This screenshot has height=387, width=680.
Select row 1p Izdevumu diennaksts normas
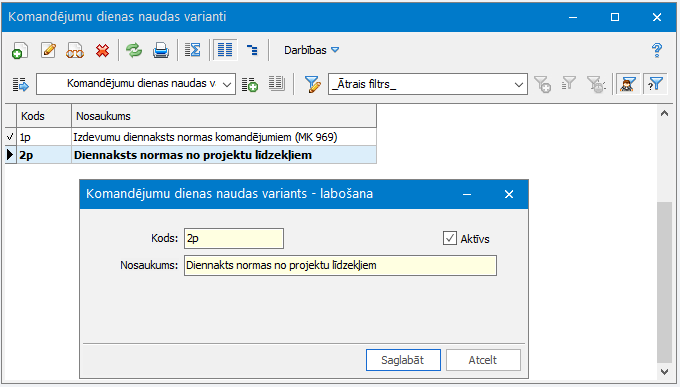pos(191,137)
